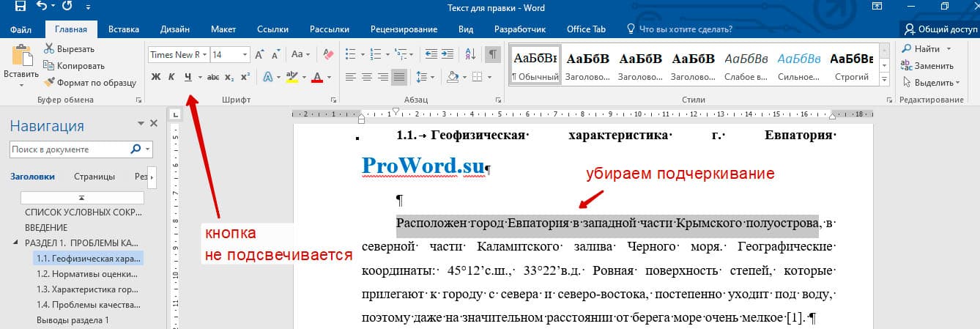Clear all formatting with eraser icon
This screenshot has height=329, width=980.
tap(328, 54)
